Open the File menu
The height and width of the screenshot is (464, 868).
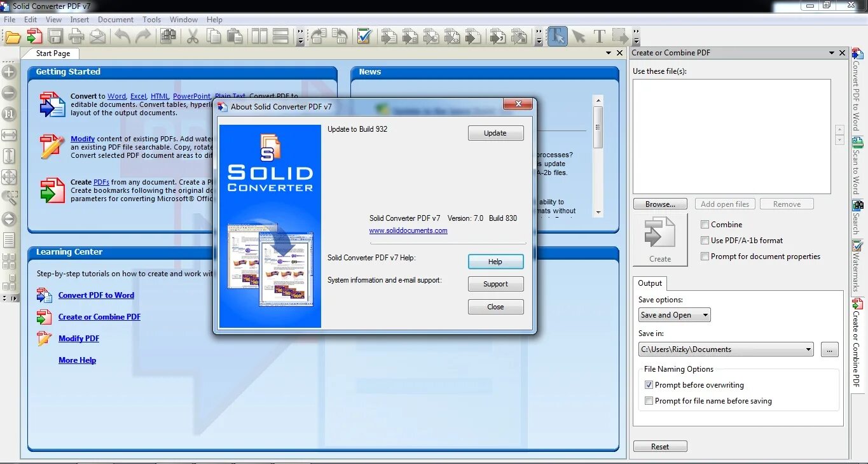10,20
